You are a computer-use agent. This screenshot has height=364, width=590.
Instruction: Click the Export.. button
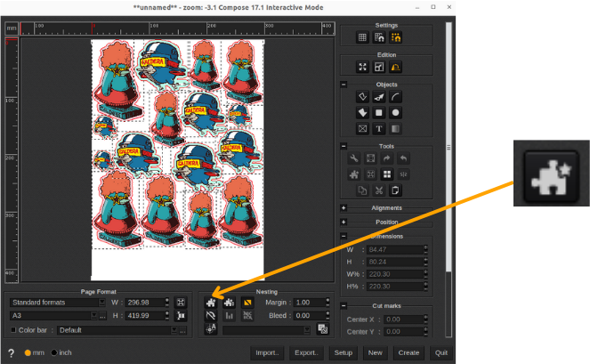click(x=306, y=352)
